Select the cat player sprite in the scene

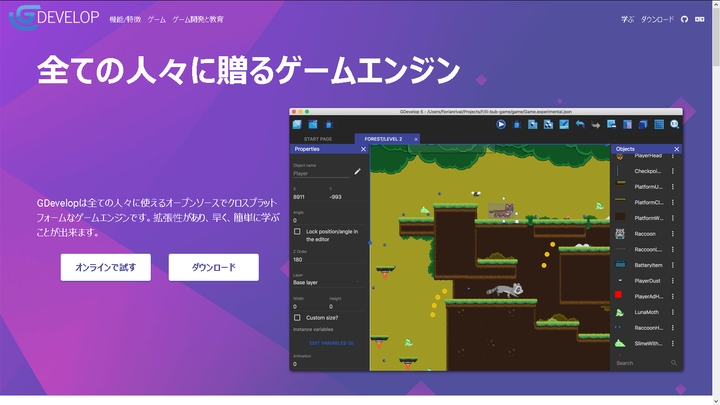[501, 211]
